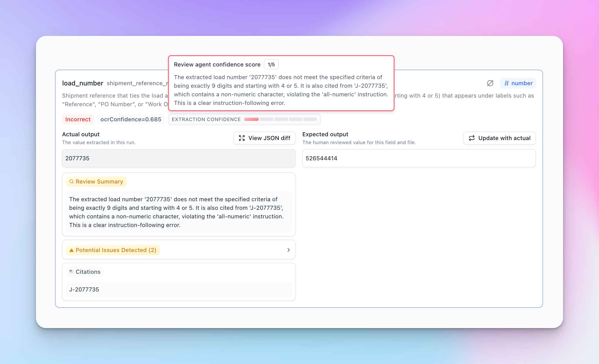Screen dimensions: 599x364
Task: Select the J-2077735 citation entry
Action: click(x=179, y=289)
